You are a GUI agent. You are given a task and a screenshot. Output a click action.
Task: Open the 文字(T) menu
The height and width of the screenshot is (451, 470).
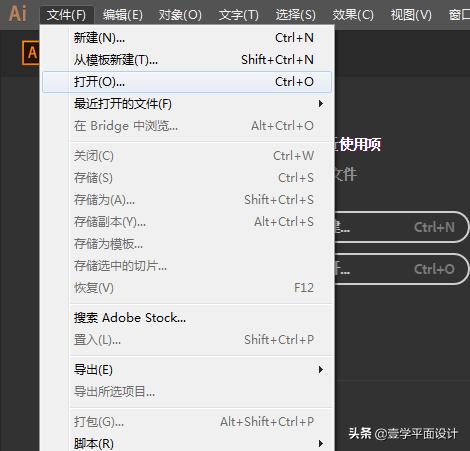pos(239,15)
